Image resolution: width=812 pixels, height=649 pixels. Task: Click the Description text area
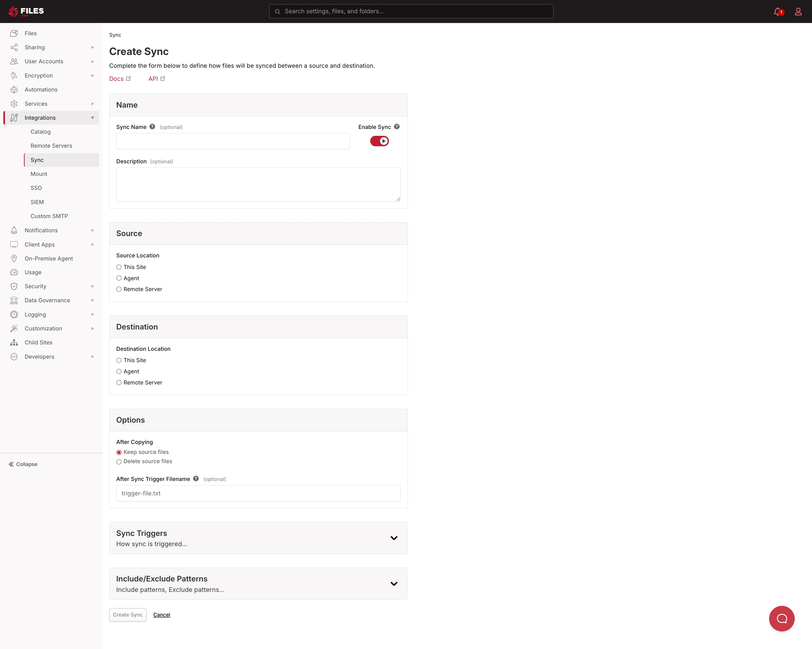pyautogui.click(x=258, y=184)
